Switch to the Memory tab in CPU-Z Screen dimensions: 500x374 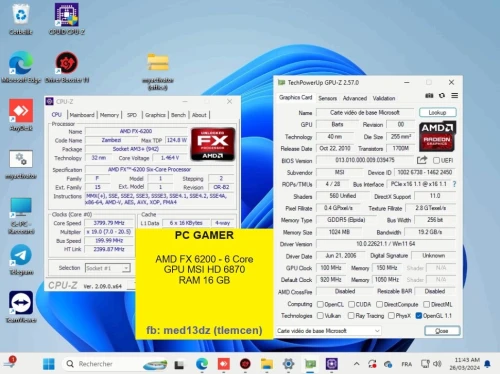coord(109,115)
